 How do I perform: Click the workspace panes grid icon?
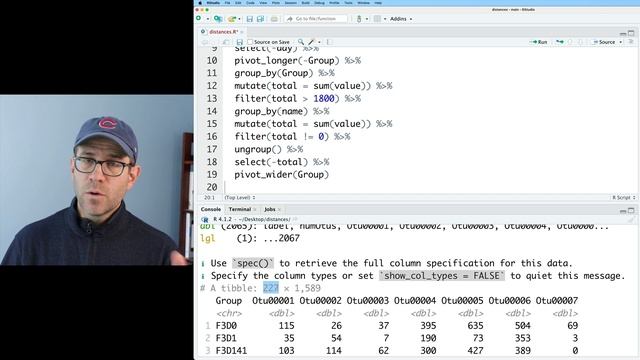coord(377,19)
